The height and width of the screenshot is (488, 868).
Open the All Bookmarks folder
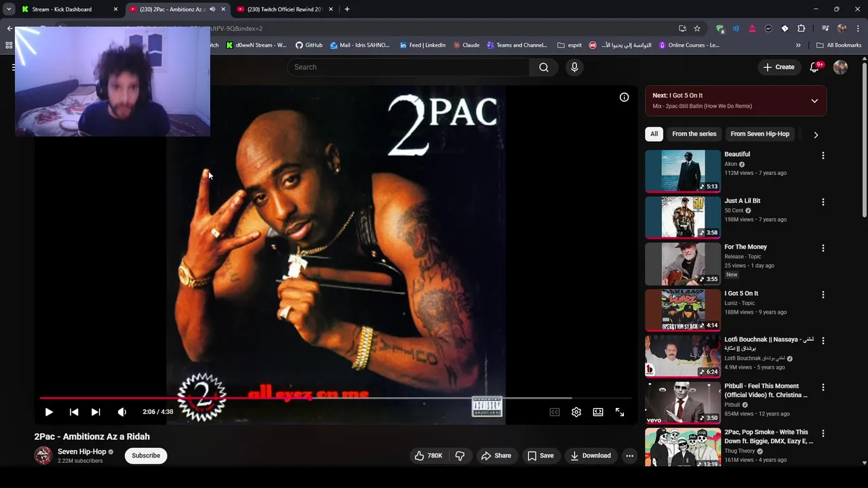tap(839, 45)
